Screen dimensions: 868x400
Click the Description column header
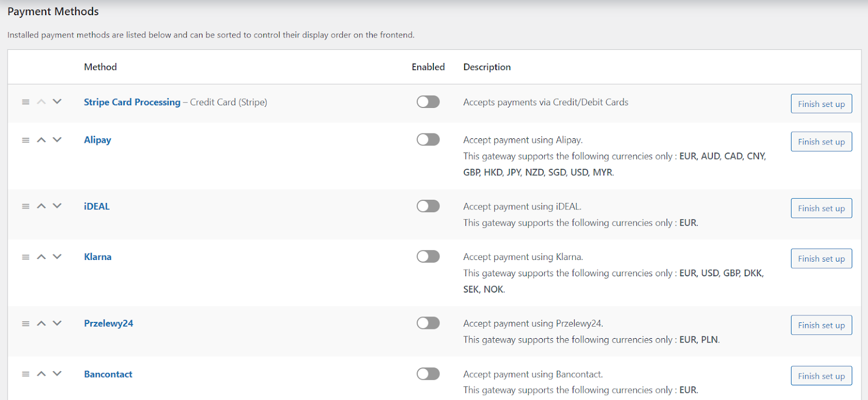coord(487,67)
